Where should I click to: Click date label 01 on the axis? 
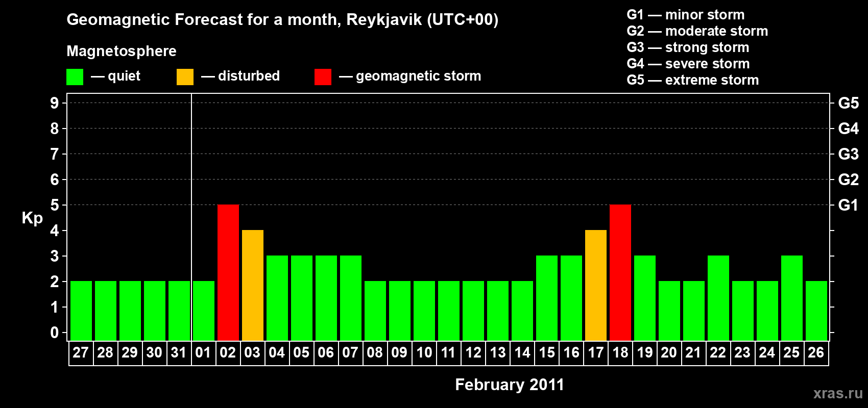[x=203, y=353]
